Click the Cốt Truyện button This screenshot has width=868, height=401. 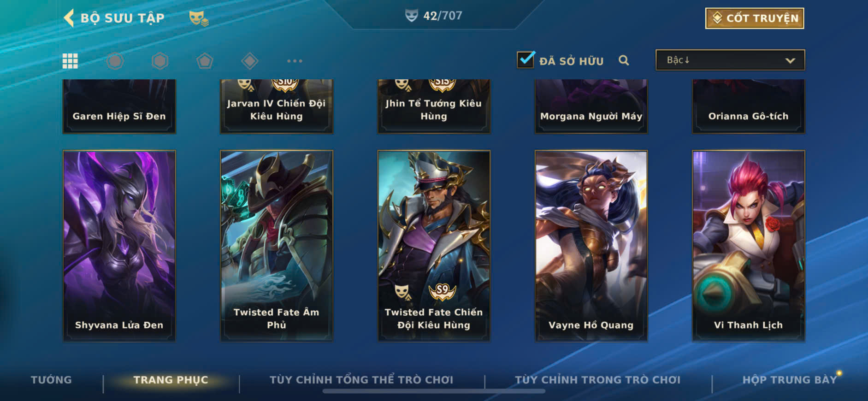pyautogui.click(x=755, y=18)
